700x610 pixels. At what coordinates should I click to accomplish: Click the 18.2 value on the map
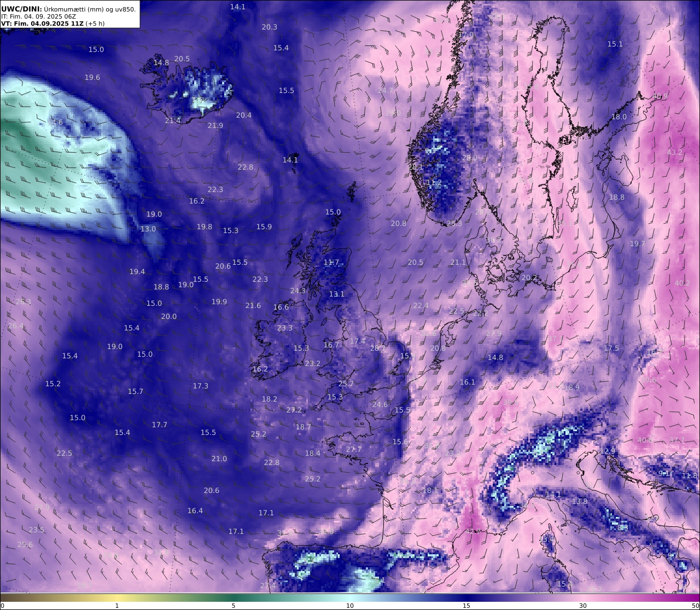[270, 399]
